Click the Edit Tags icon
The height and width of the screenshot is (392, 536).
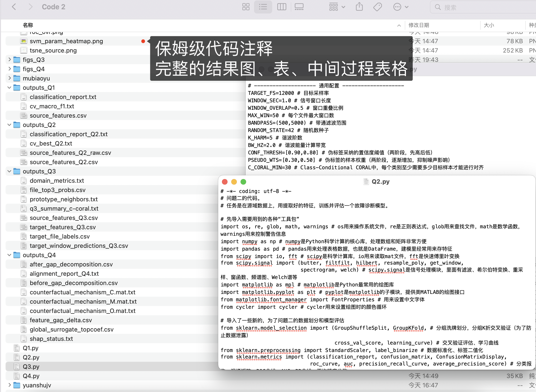(377, 7)
